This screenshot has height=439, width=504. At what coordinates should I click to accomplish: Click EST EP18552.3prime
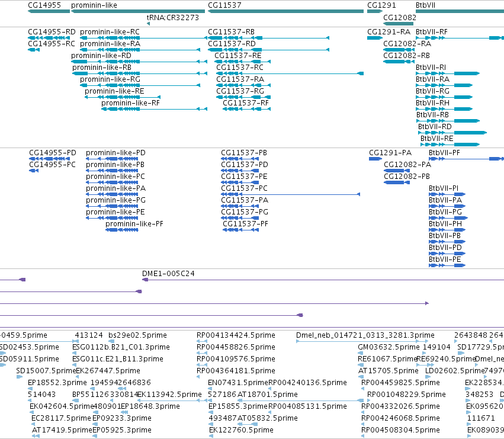[57, 383]
